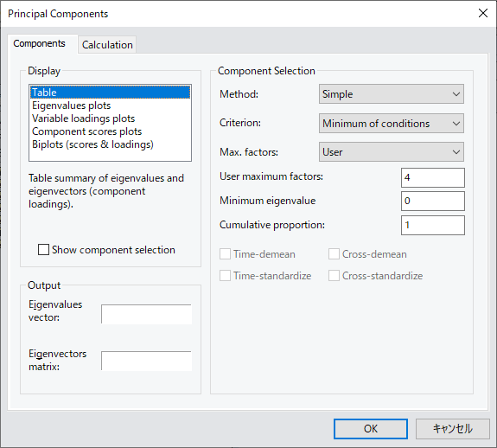Screen dimensions: 497x448
Task: Focus the Cumulative proportion field
Action: click(x=433, y=225)
